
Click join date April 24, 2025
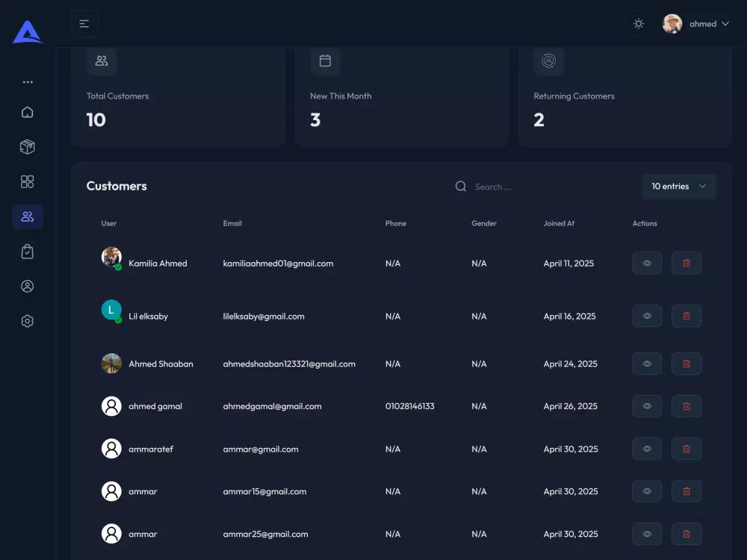tap(570, 364)
